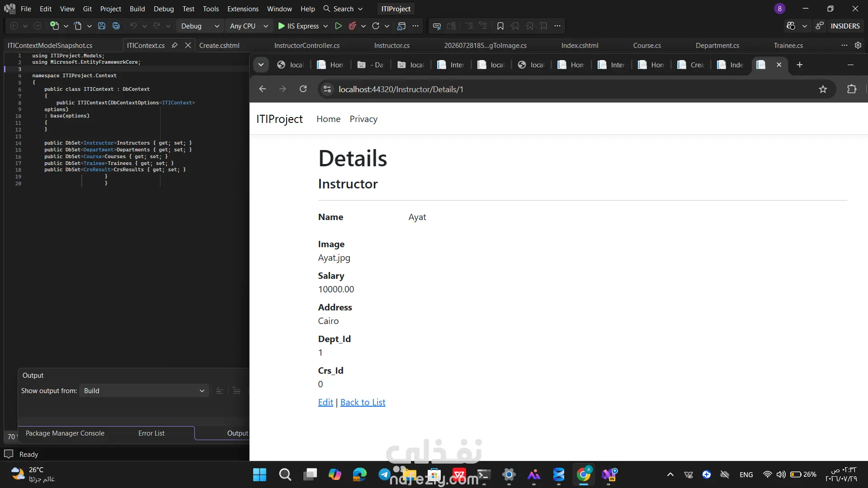868x488 pixels.
Task: Click the Windows Start button
Action: 259,474
